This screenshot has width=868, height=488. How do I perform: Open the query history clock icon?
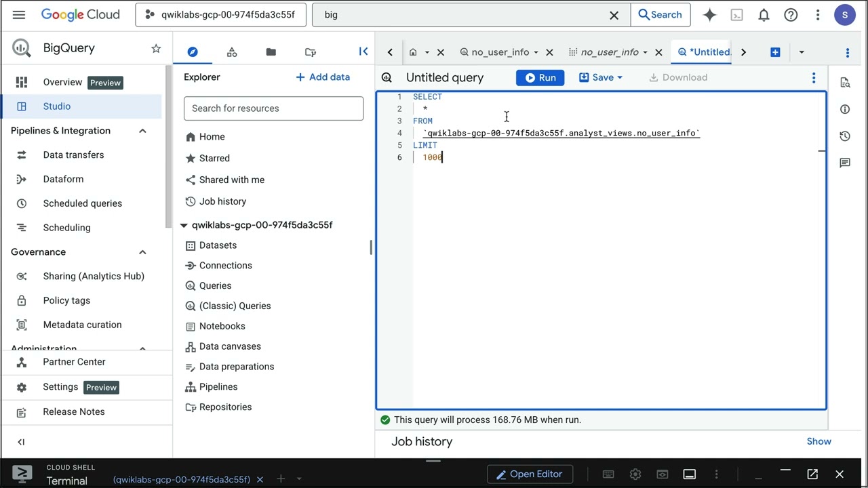845,136
